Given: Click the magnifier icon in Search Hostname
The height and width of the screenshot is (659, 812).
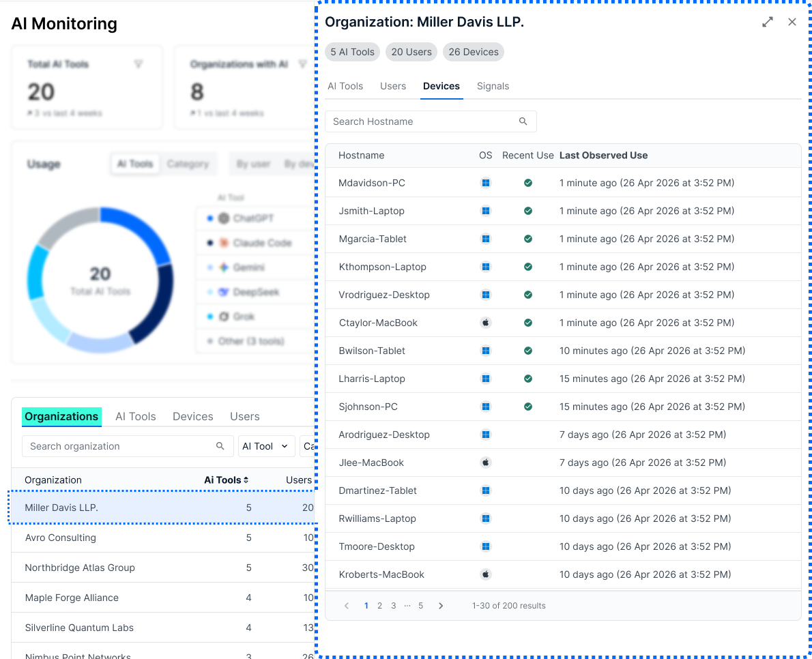Looking at the screenshot, I should [523, 121].
